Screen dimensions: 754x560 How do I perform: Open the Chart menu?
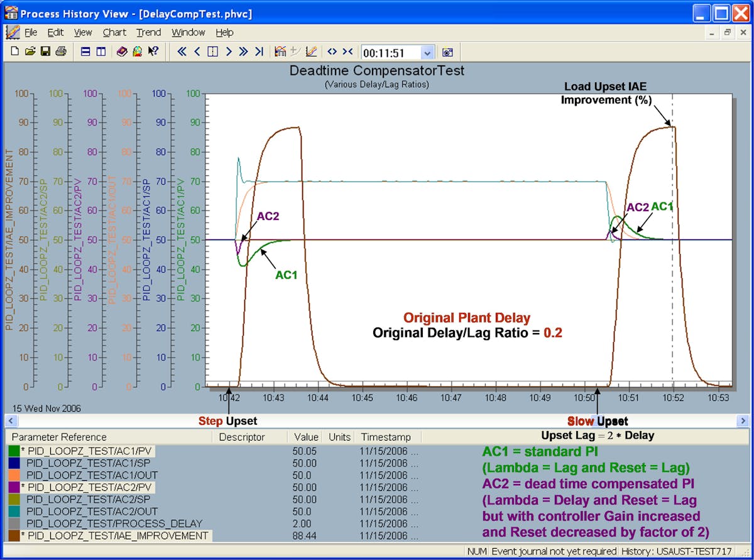[114, 33]
